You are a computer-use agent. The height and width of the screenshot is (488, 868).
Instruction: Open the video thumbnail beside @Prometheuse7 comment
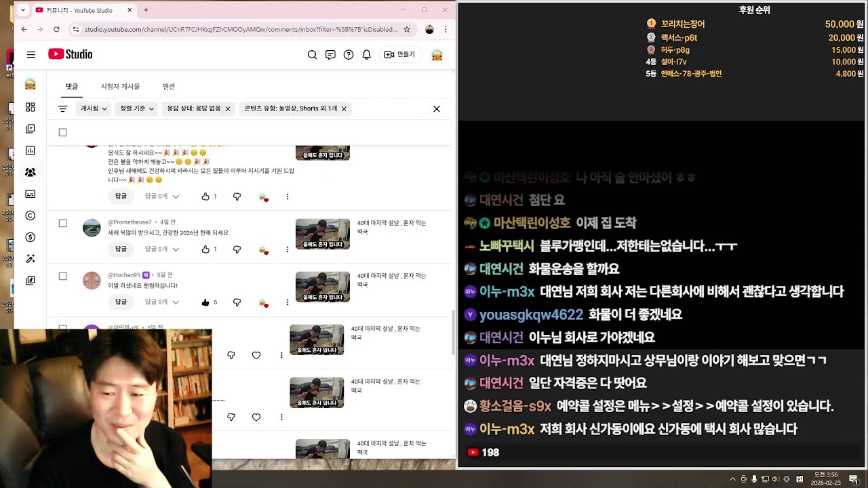(323, 234)
